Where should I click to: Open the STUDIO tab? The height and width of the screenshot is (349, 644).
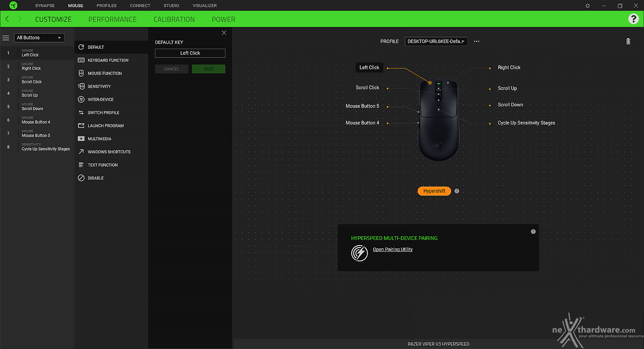pyautogui.click(x=171, y=6)
